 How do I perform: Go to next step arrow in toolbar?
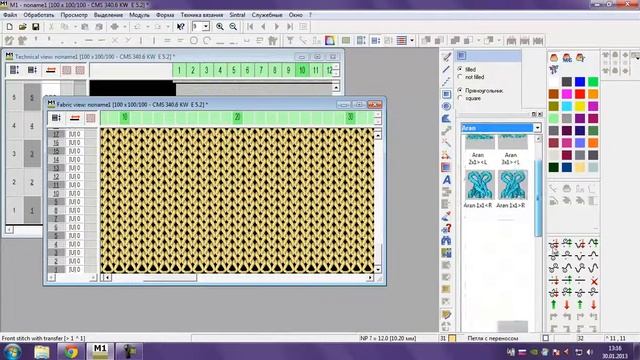tap(277, 27)
